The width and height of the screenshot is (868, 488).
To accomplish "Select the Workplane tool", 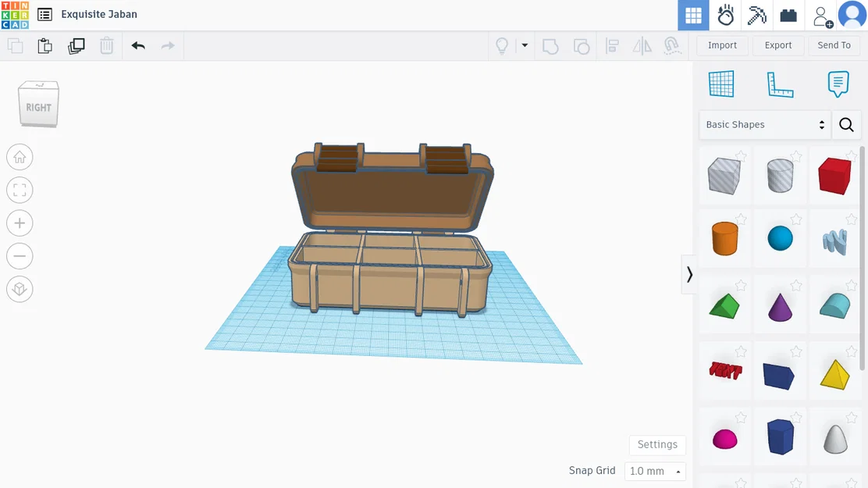I will click(721, 84).
